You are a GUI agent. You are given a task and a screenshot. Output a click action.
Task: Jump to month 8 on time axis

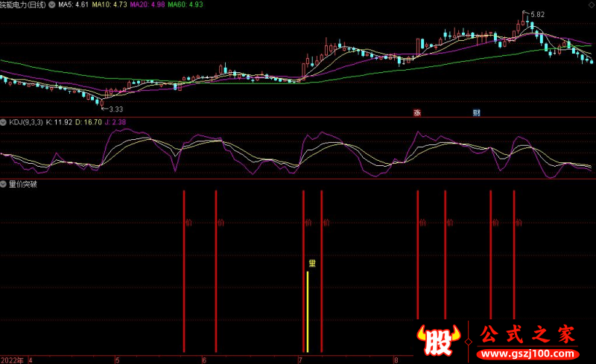[396, 360]
